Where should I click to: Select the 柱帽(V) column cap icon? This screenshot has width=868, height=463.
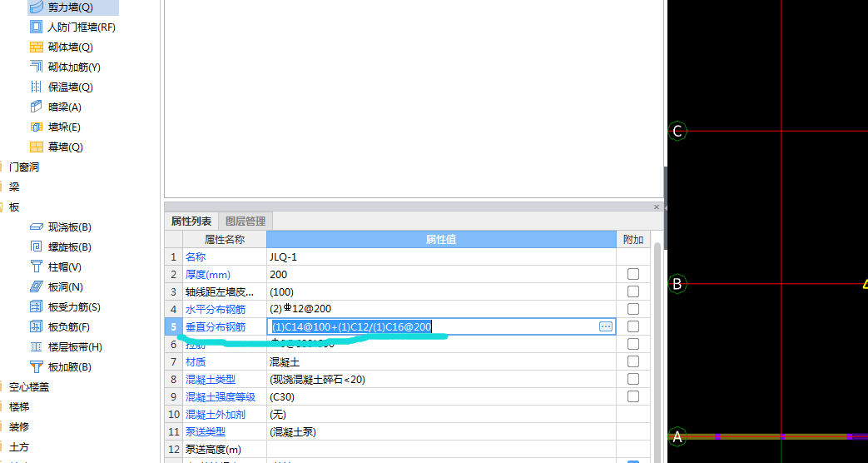pos(36,266)
